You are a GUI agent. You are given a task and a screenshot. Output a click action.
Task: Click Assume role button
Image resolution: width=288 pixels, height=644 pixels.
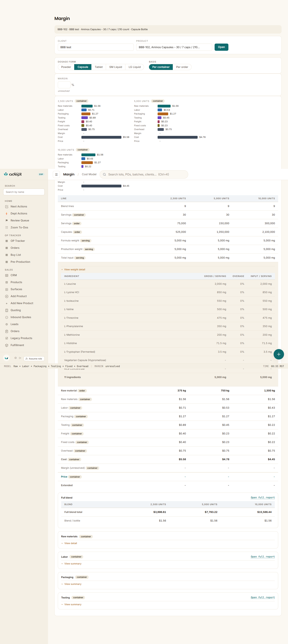coord(34,359)
